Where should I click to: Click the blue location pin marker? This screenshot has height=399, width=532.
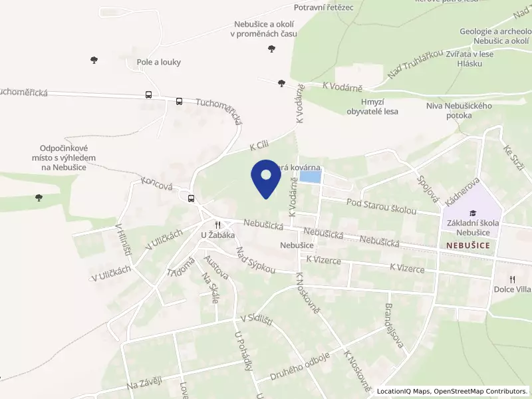[266, 179]
